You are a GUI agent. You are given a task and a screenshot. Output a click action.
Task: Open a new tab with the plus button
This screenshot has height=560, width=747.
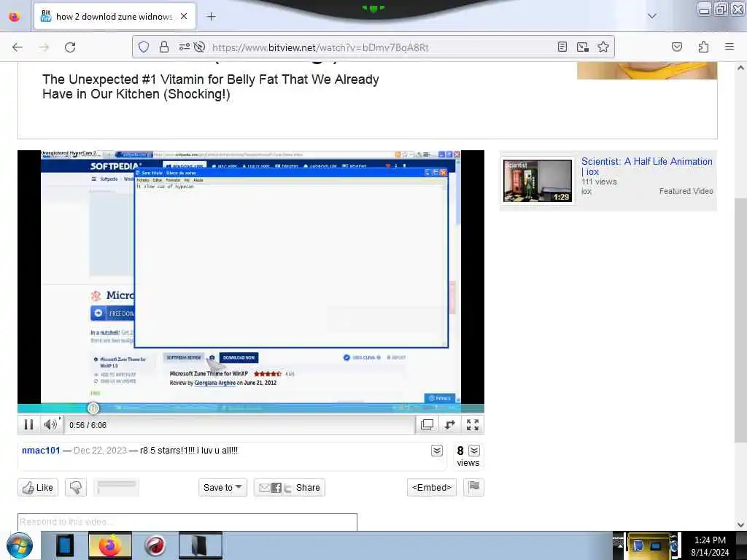pyautogui.click(x=211, y=17)
